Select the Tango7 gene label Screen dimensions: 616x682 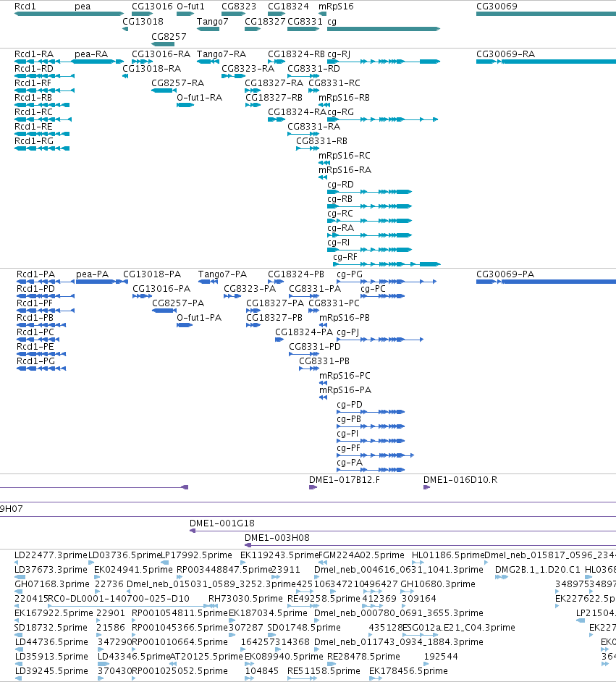pyautogui.click(x=212, y=21)
